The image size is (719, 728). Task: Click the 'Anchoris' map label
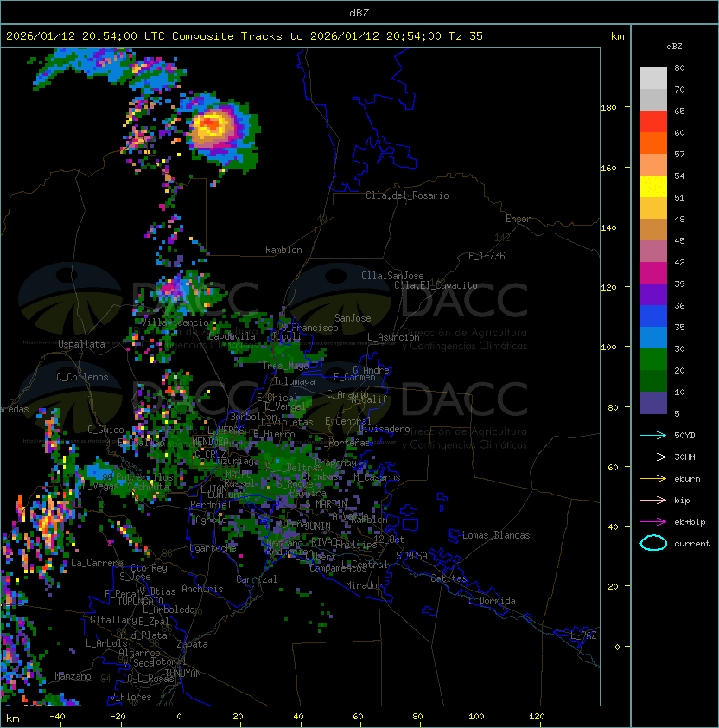[x=202, y=589]
